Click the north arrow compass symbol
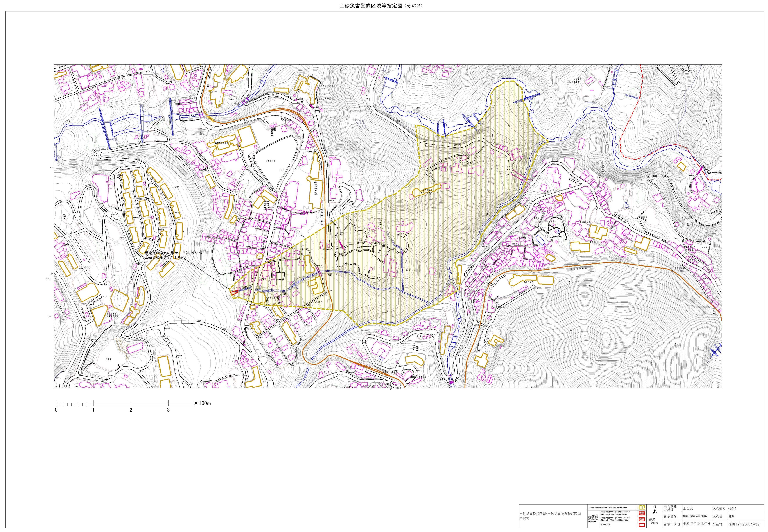Screen dimensions: 768x532 pyautogui.click(x=655, y=511)
